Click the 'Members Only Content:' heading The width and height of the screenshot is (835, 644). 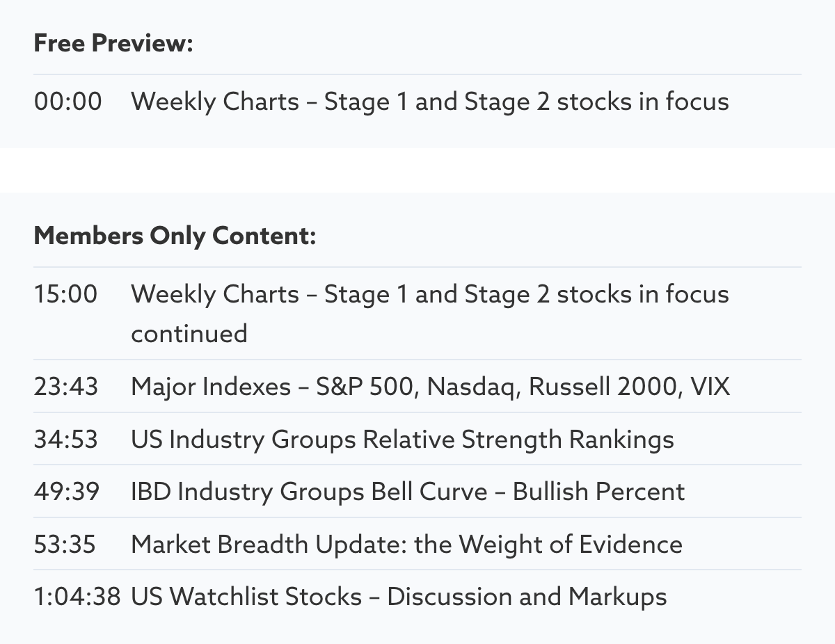pos(175,236)
